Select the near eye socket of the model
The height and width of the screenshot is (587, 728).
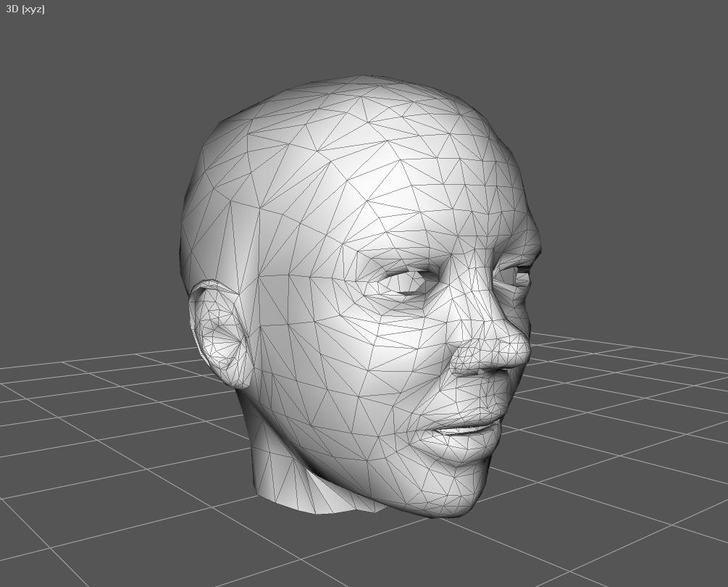click(x=407, y=282)
